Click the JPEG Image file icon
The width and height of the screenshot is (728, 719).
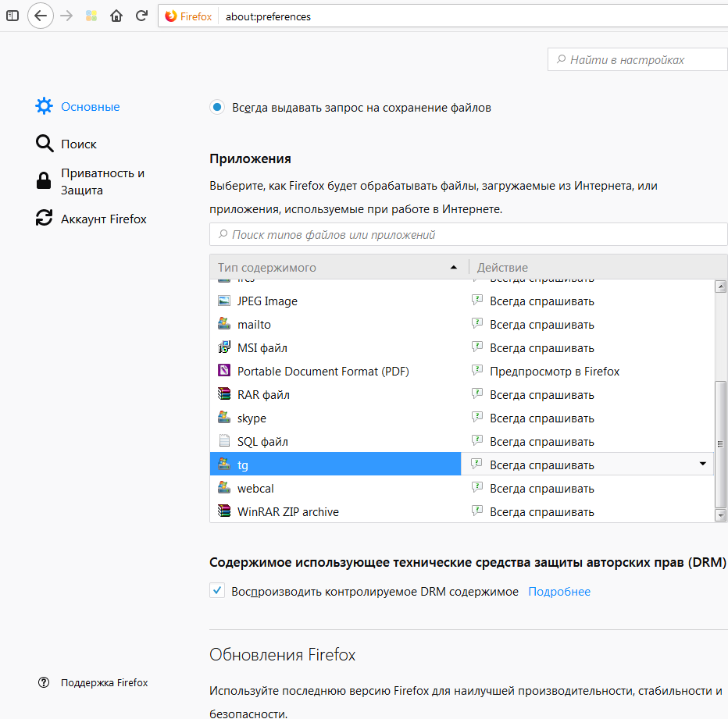224,301
